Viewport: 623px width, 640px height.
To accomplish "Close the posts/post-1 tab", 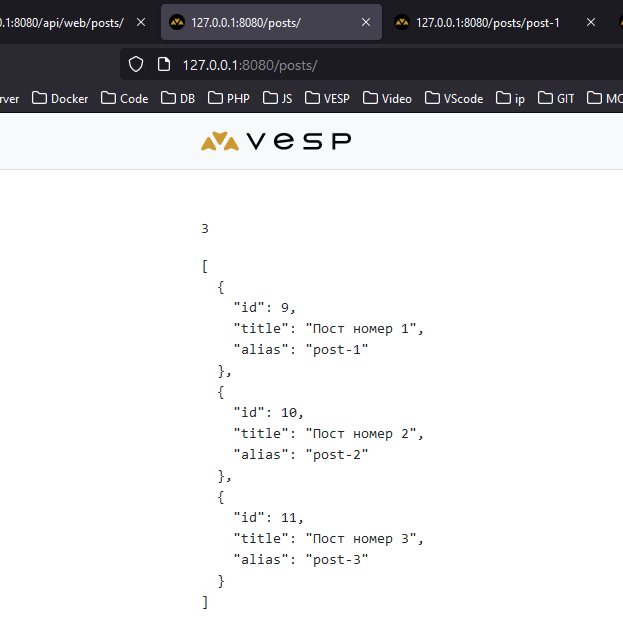I will pos(590,22).
